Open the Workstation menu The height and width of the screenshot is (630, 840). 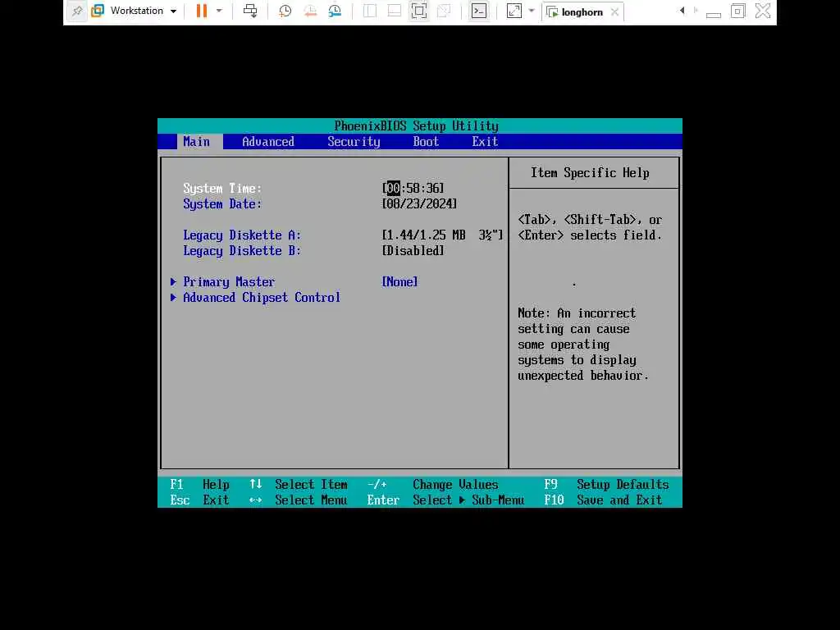tap(143, 11)
